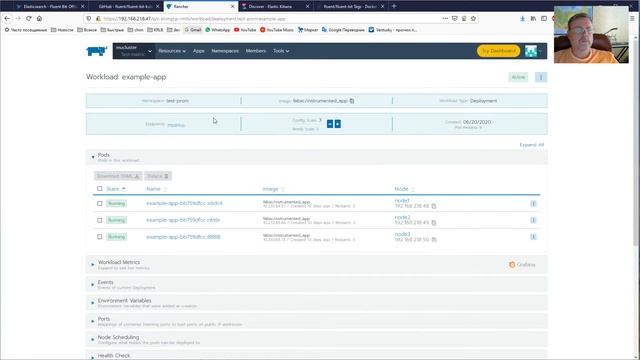This screenshot has height=360, width=640.
Task: Open browser downloads panel
Action: pos(522,18)
